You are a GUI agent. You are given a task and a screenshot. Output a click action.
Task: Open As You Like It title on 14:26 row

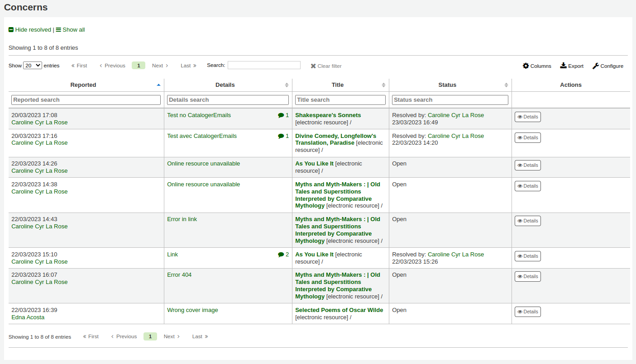[314, 164]
